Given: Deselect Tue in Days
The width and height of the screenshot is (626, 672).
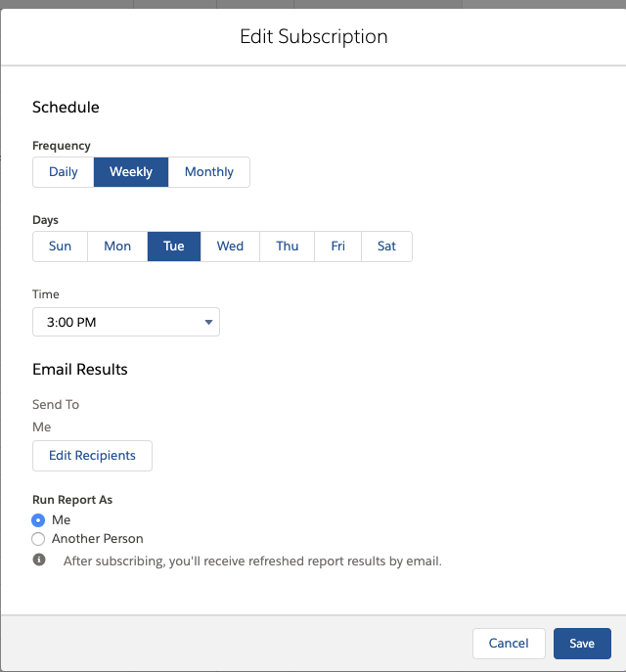Looking at the screenshot, I should (x=174, y=246).
